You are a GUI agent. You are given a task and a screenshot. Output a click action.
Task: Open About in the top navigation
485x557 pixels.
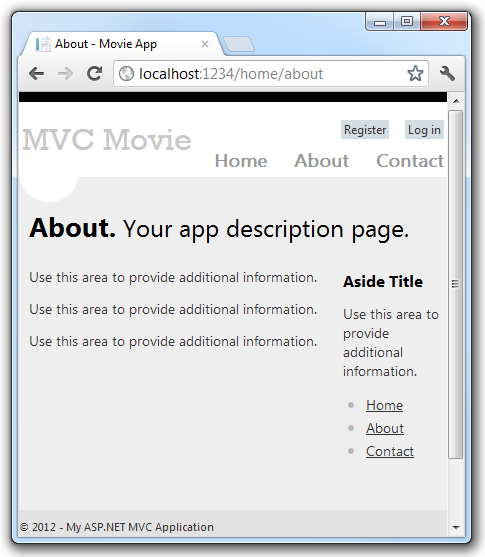tap(322, 161)
